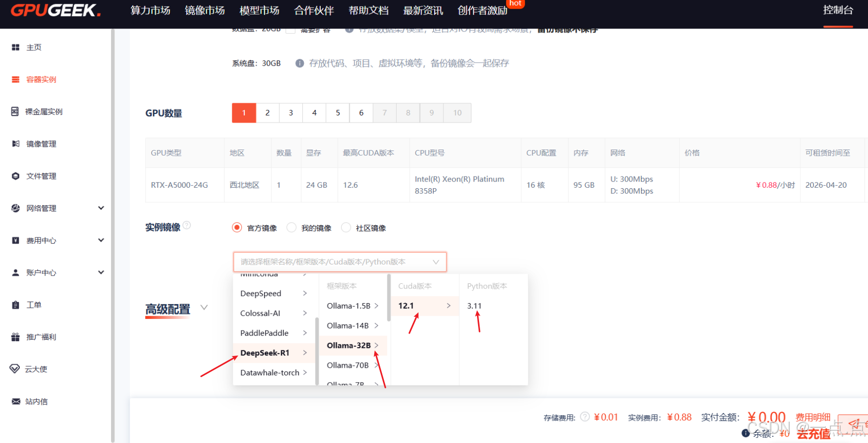Expand 网络管理 sidebar submenu chevron
Viewport: 868px width, 443px height.
tap(101, 208)
